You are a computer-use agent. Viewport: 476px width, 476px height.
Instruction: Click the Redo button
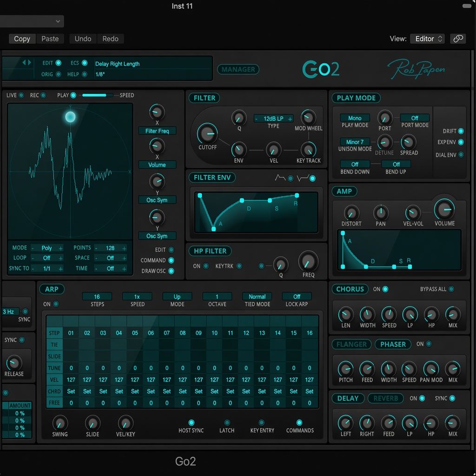(110, 39)
